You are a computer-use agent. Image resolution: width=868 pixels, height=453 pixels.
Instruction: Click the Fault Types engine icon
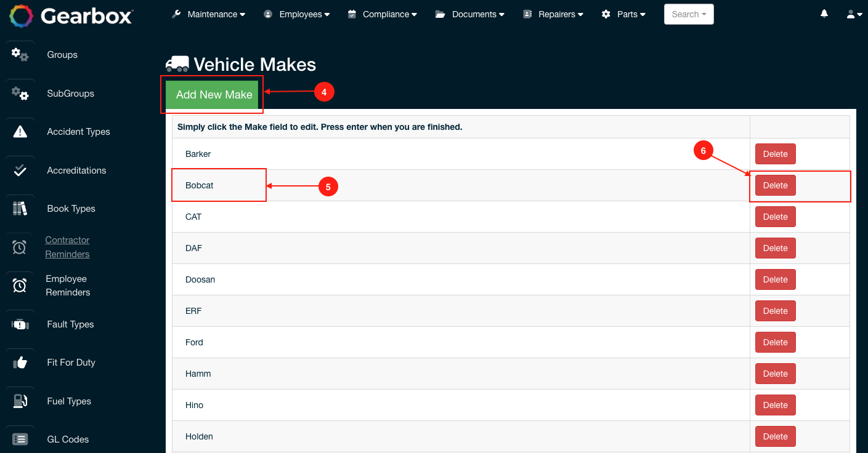coord(20,324)
